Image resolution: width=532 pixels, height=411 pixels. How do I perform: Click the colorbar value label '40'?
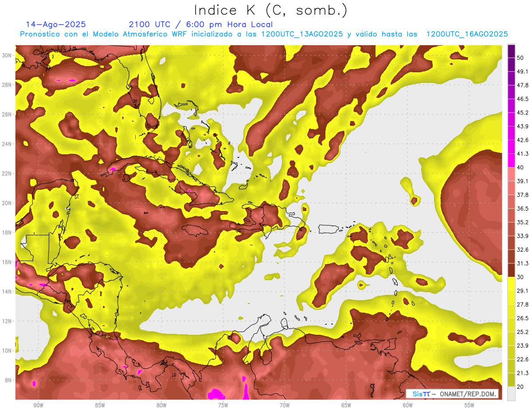coord(520,167)
